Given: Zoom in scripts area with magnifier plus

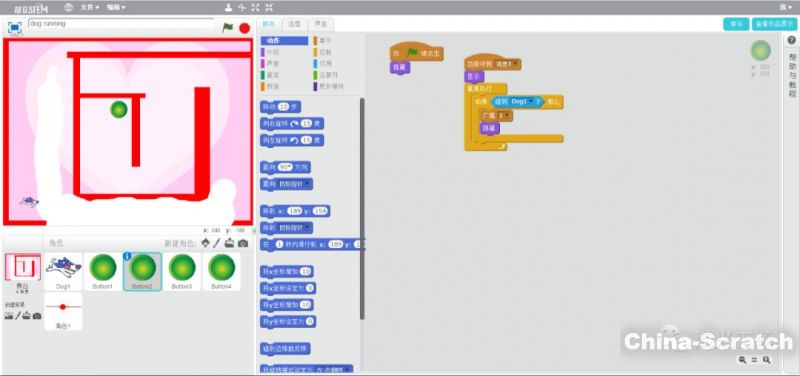Looking at the screenshot, I should pos(767,360).
